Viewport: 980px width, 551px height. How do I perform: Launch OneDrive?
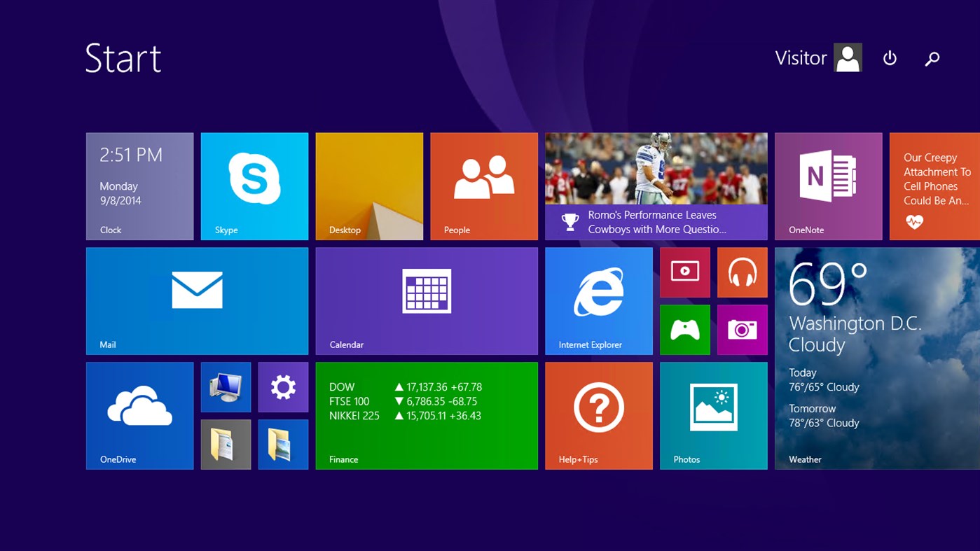139,415
